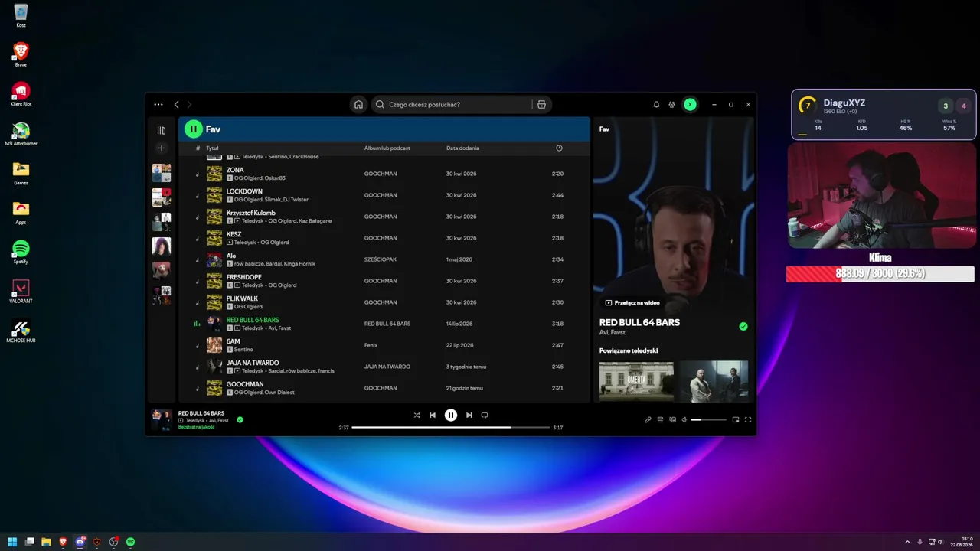
Task: Show hidden system tray icons
Action: click(x=907, y=542)
